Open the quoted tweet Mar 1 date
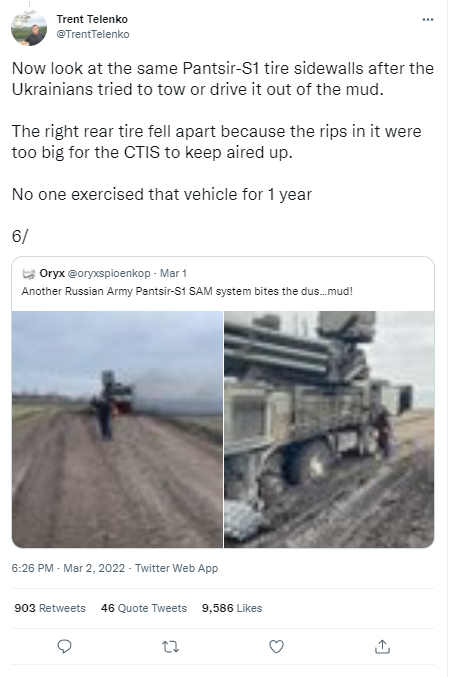Image resolution: width=467 pixels, height=677 pixels. coord(174,273)
